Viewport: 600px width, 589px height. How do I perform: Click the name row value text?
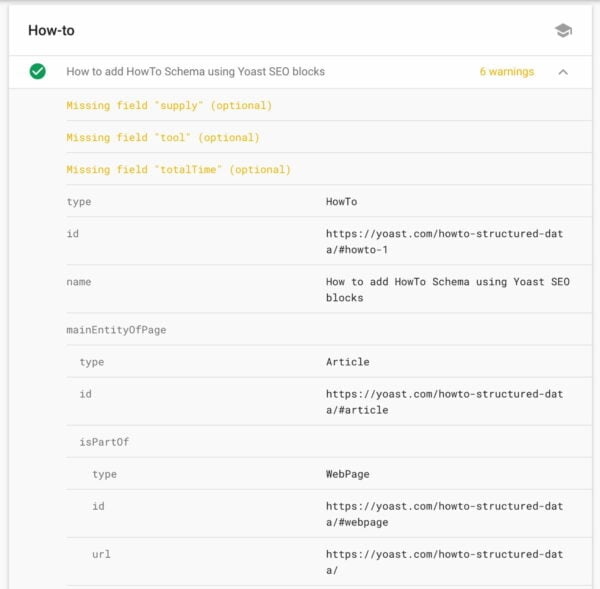coord(447,289)
